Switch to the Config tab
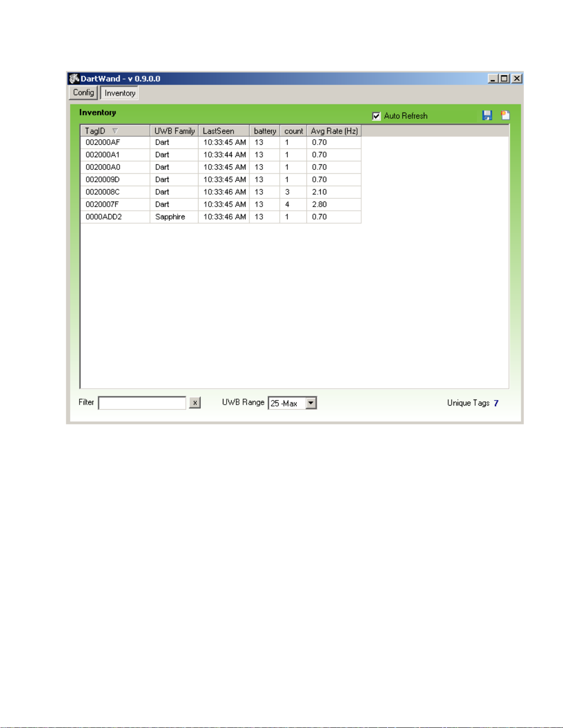563x728 pixels. [83, 92]
